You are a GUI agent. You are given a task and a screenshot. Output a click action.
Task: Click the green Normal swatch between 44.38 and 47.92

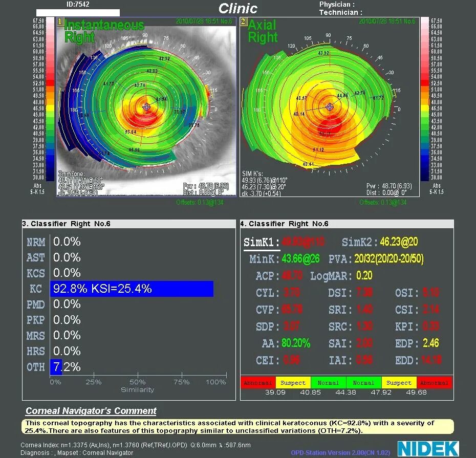tap(364, 383)
